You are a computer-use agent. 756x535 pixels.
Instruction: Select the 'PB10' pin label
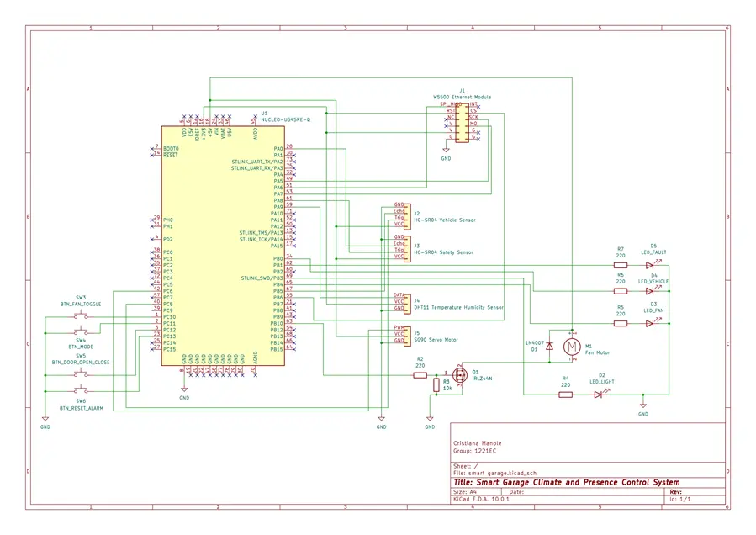coord(277,324)
